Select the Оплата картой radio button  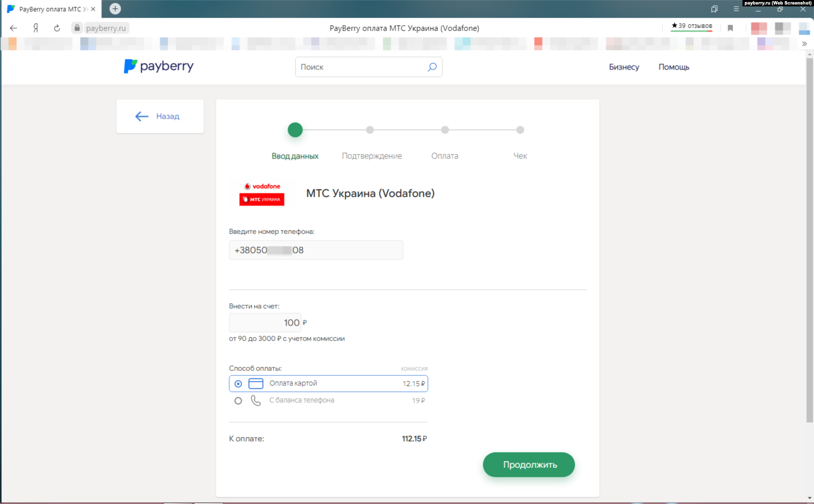(x=238, y=384)
